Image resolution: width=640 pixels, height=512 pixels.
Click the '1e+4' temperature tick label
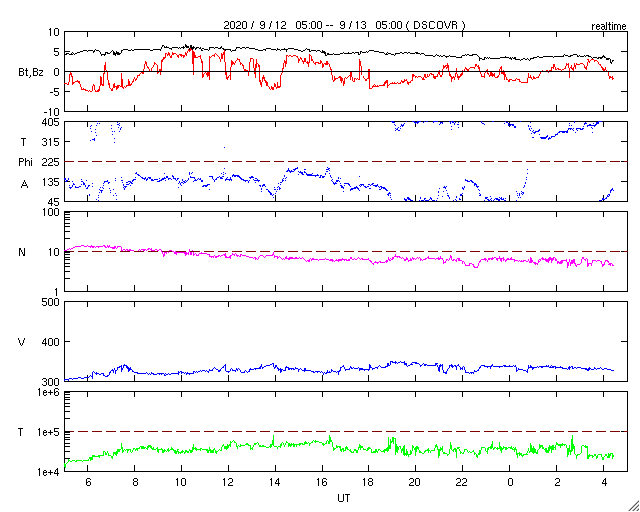[x=50, y=472]
